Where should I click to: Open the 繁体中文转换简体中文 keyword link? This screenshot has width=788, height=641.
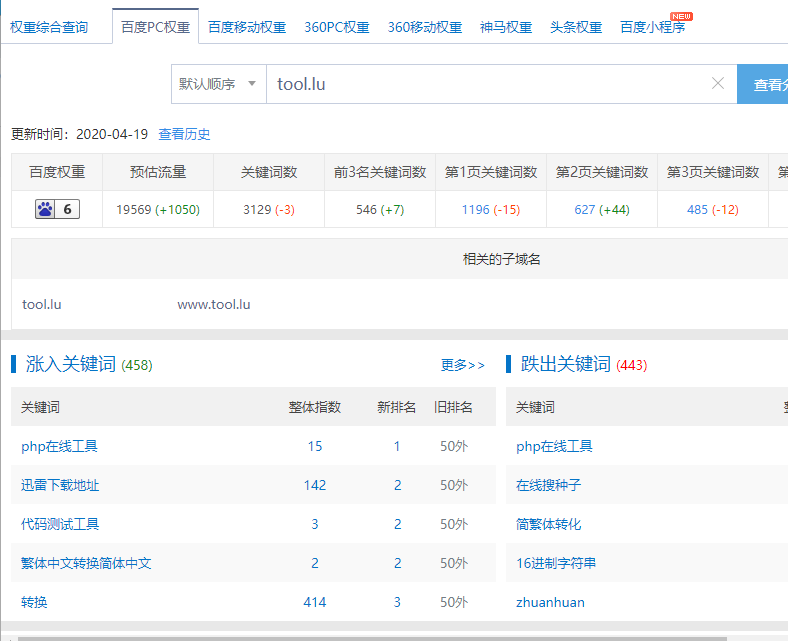[x=86, y=563]
